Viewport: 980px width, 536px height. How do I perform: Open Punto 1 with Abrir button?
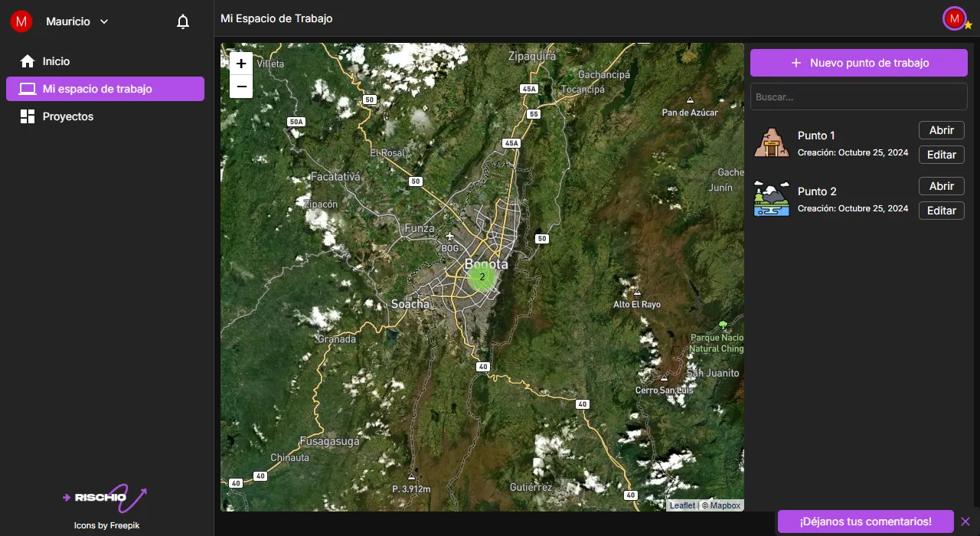(941, 130)
